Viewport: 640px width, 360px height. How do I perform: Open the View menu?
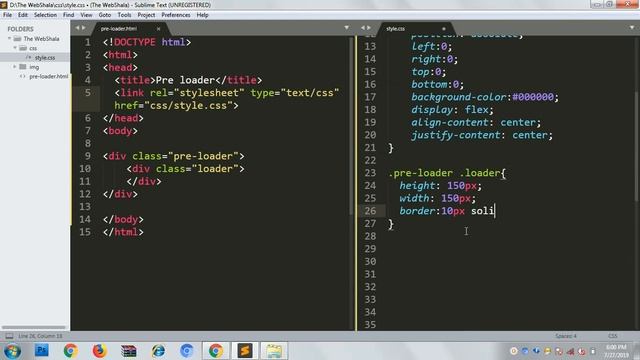click(86, 15)
